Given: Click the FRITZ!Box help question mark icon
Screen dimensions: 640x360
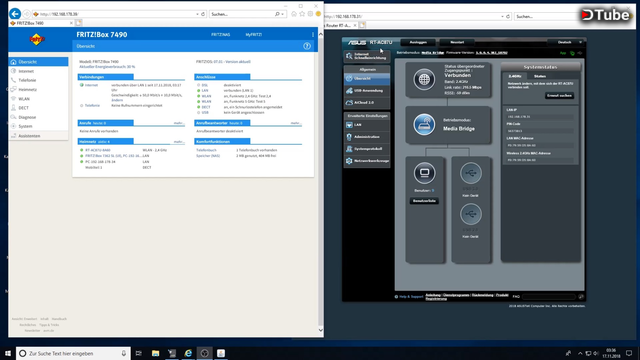Looking at the screenshot, I should (307, 46).
